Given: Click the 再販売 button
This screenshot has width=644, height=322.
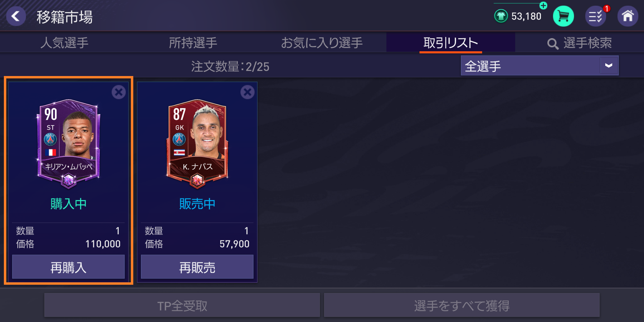Looking at the screenshot, I should (x=197, y=267).
